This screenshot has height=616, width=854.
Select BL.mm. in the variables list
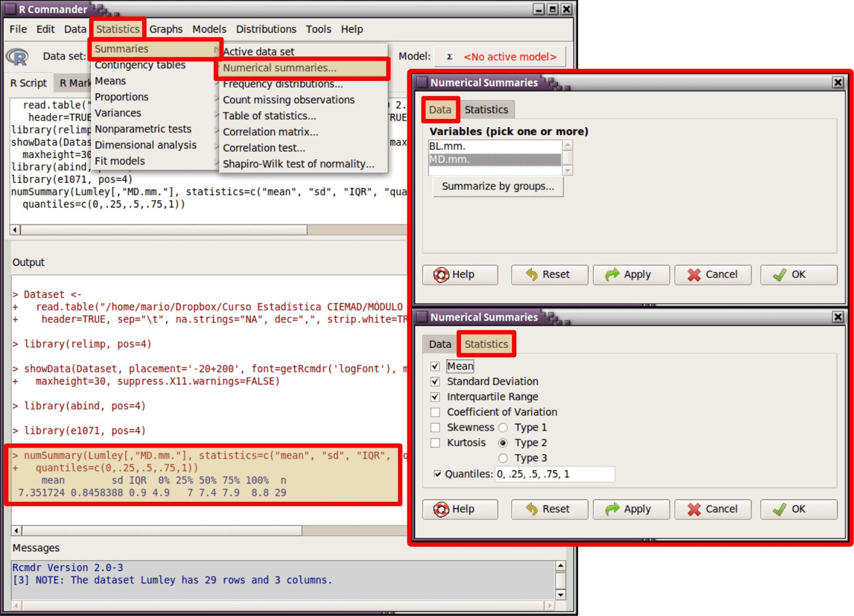click(495, 146)
